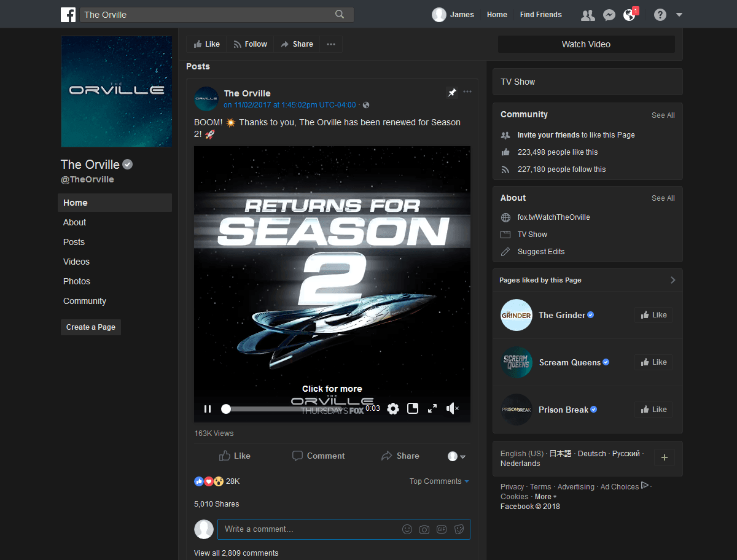Image resolution: width=737 pixels, height=560 pixels.
Task: Expand Pages liked by this Page chevron
Action: (x=673, y=280)
